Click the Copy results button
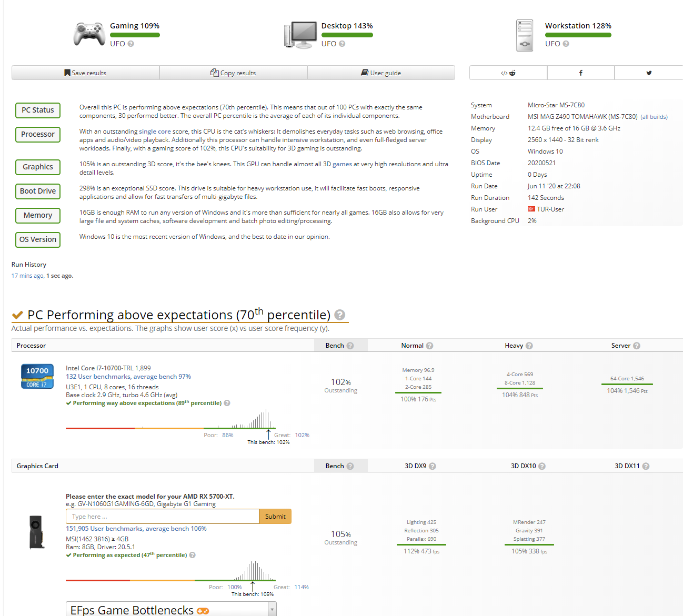683x616 pixels. pos(233,73)
